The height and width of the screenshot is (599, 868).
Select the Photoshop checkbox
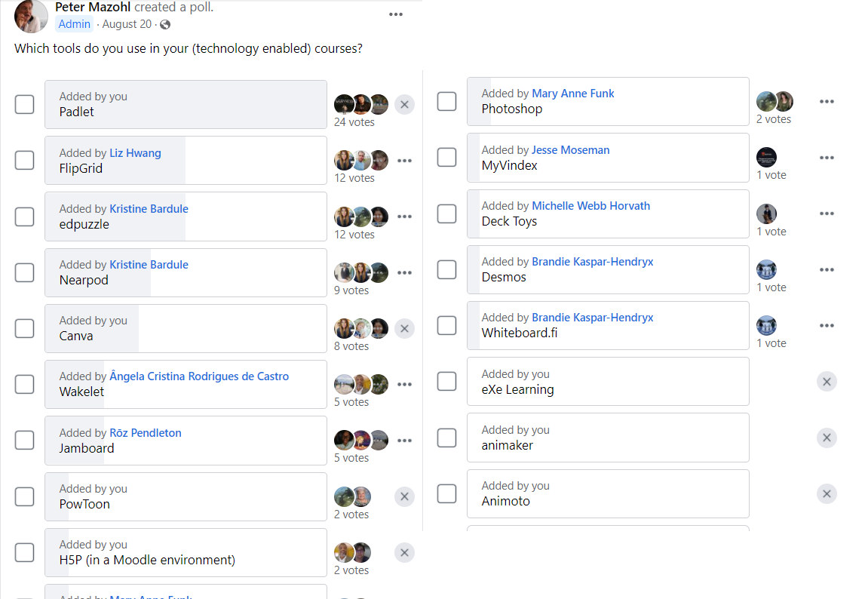click(x=446, y=102)
